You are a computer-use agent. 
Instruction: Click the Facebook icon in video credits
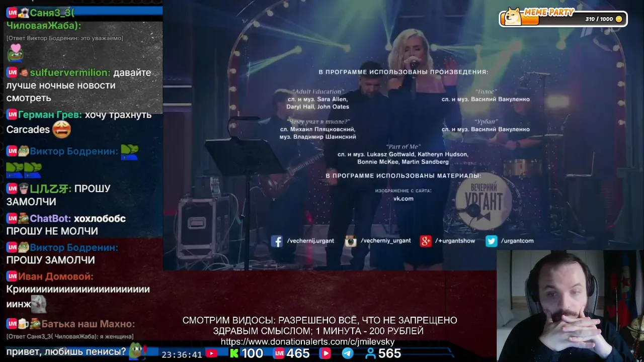coord(277,241)
